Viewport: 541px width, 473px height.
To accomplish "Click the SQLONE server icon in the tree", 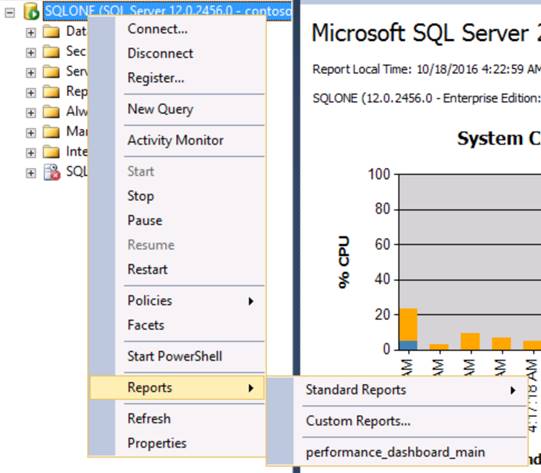I will click(x=31, y=11).
